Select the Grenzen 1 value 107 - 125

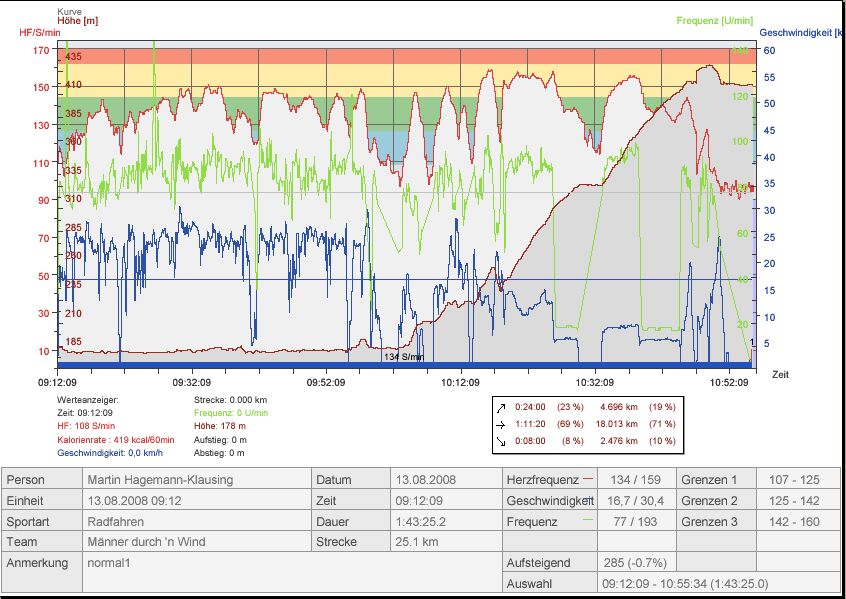(x=794, y=480)
